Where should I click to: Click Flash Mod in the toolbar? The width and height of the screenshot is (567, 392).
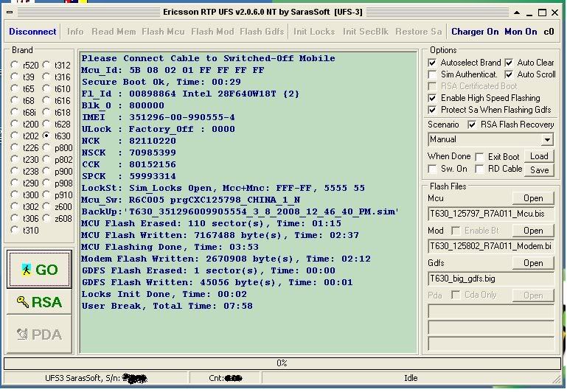tap(212, 32)
